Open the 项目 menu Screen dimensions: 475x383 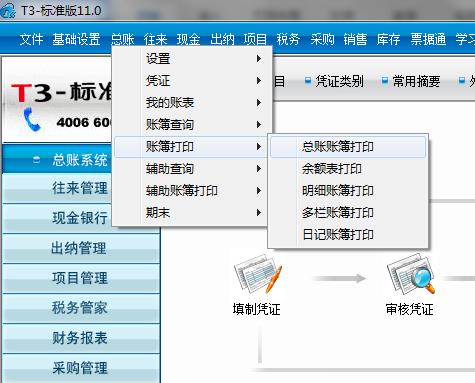click(x=255, y=39)
